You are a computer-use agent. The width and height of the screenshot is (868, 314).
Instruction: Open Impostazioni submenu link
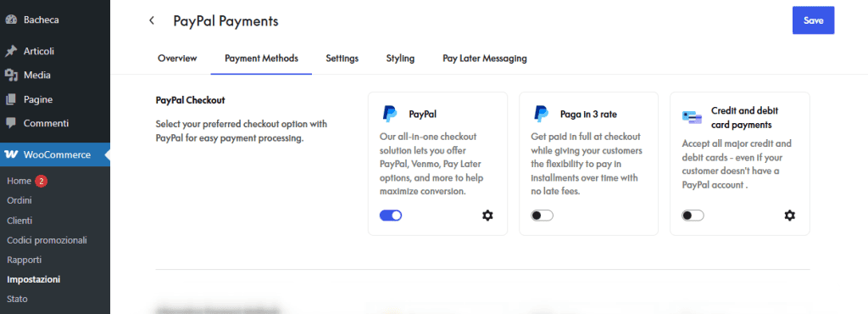pos(33,279)
